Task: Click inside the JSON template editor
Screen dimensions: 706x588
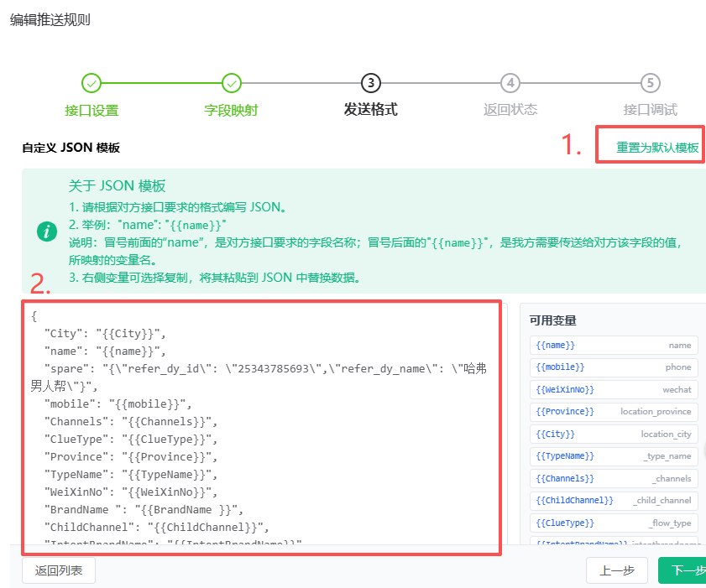Action: click(x=264, y=424)
